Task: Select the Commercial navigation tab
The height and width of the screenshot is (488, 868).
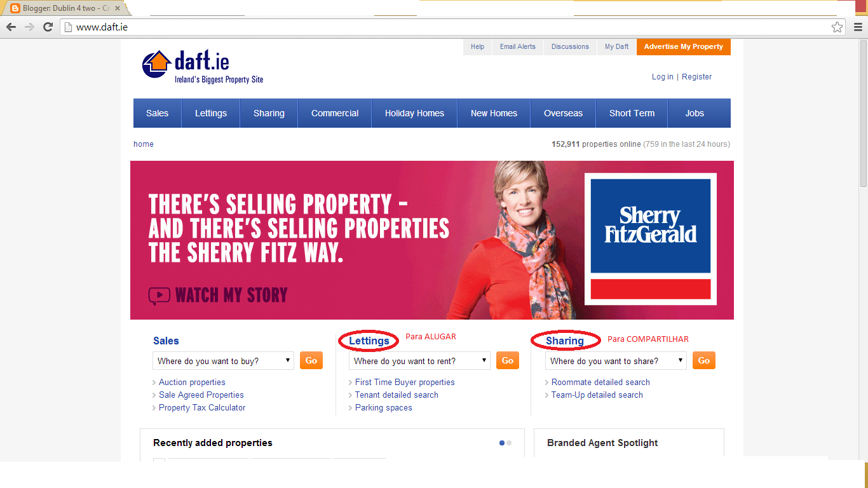Action: pos(335,113)
